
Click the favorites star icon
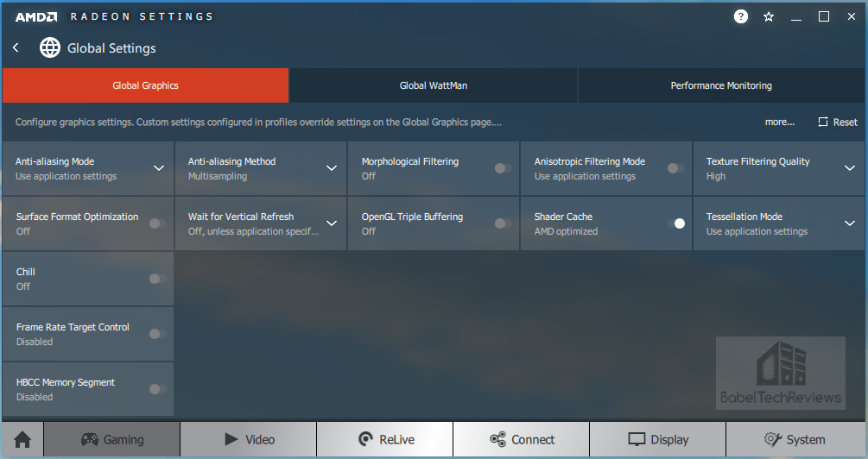(x=769, y=17)
